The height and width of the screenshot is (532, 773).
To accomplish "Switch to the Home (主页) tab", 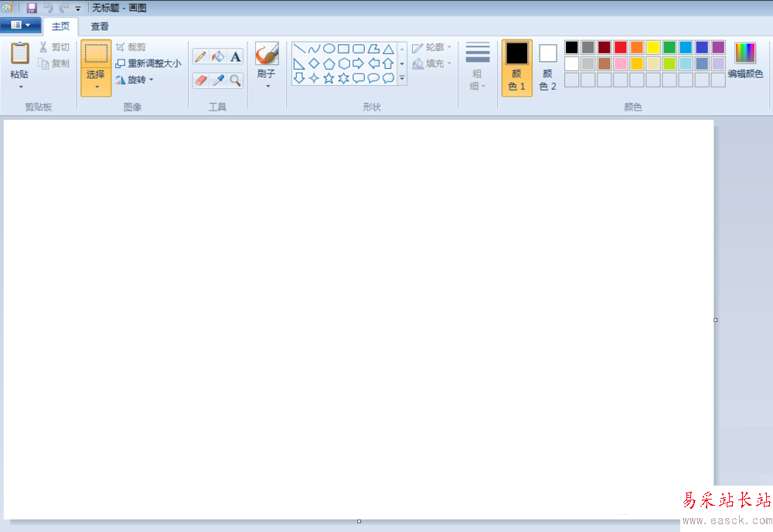I will pyautogui.click(x=60, y=26).
